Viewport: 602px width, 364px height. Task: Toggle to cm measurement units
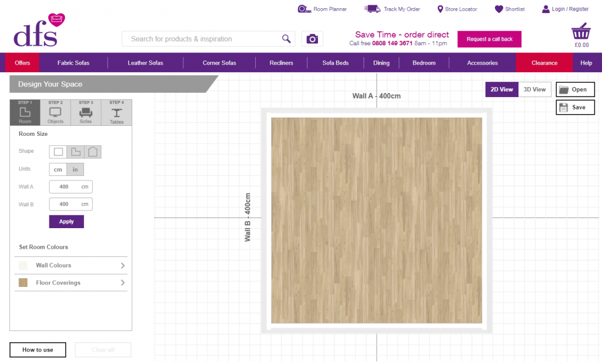[x=58, y=169]
